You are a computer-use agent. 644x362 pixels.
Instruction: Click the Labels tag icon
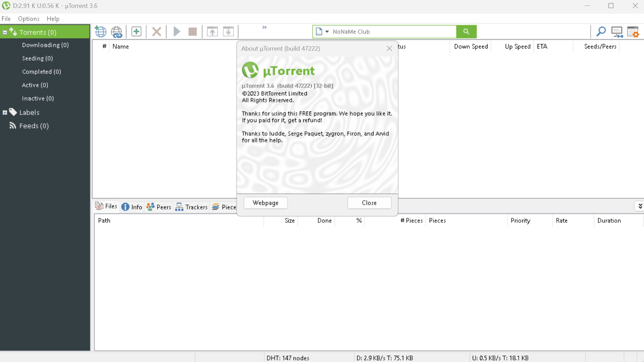click(x=13, y=112)
